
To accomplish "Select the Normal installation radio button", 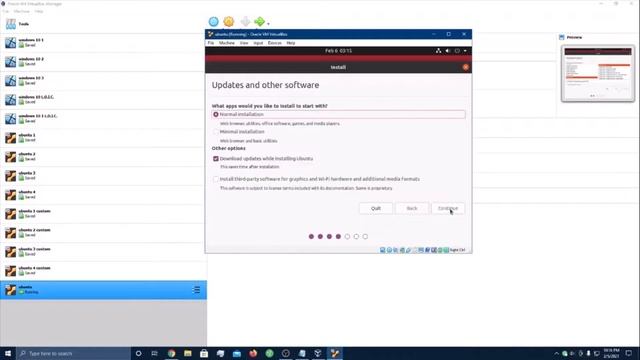I will click(x=216, y=115).
